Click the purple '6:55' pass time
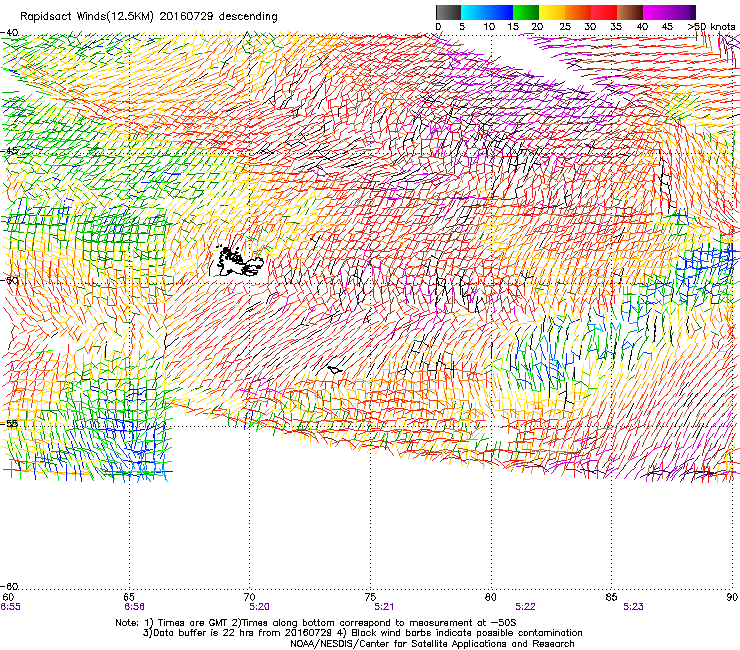This screenshot has width=740, height=650. coord(10,607)
